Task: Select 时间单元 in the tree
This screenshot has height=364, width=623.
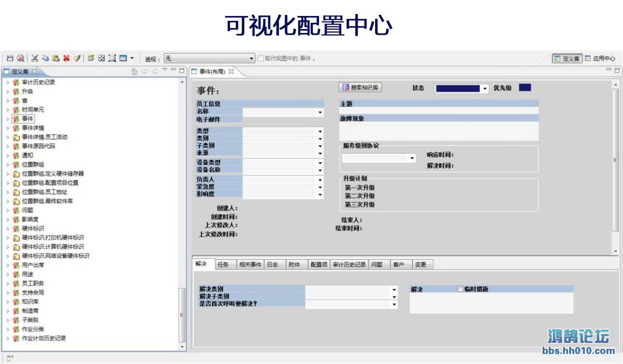Action: tap(33, 110)
